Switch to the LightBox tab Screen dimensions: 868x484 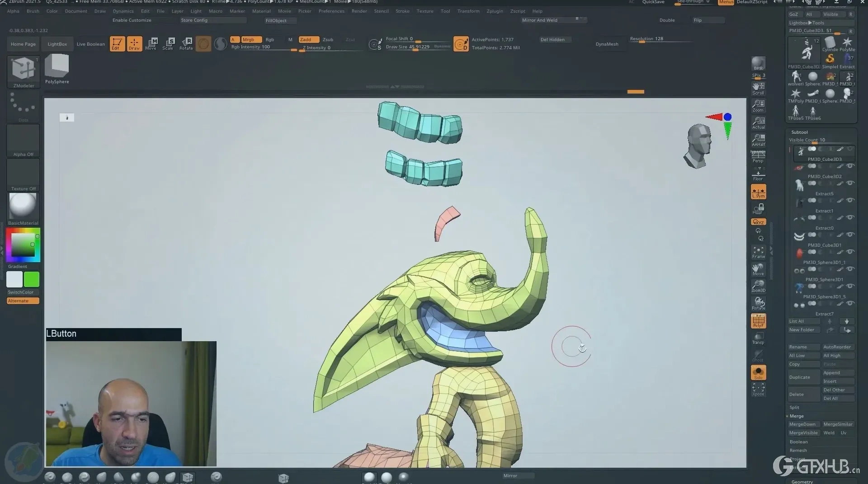[x=57, y=44]
